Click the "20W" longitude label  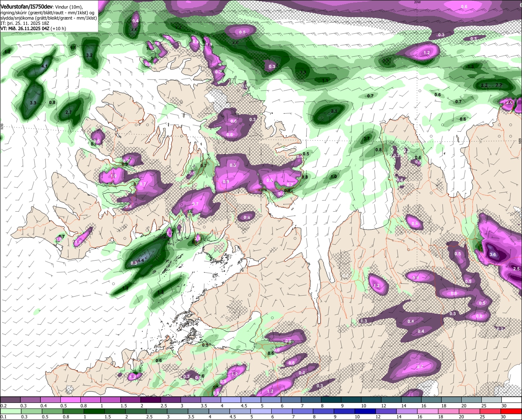point(417,2)
